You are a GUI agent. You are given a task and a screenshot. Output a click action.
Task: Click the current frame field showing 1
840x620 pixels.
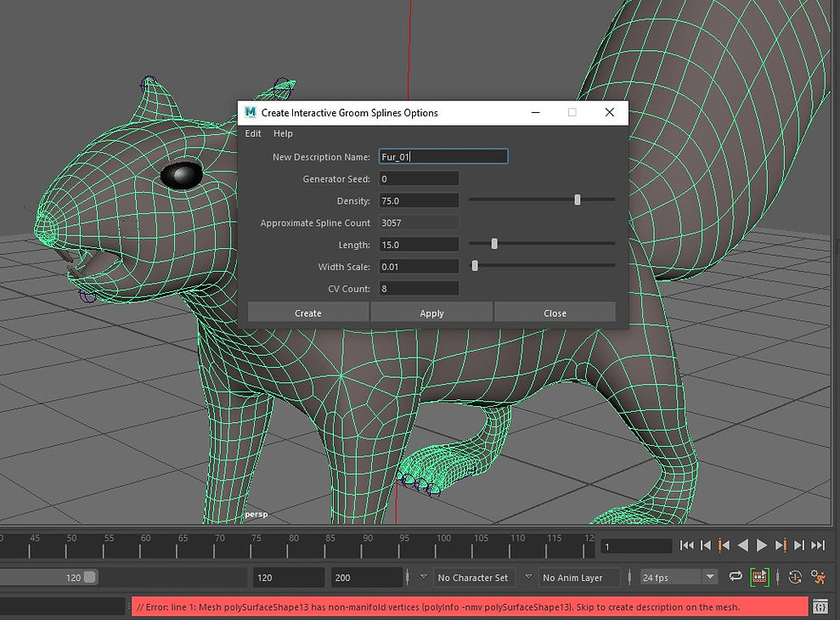[x=636, y=547]
